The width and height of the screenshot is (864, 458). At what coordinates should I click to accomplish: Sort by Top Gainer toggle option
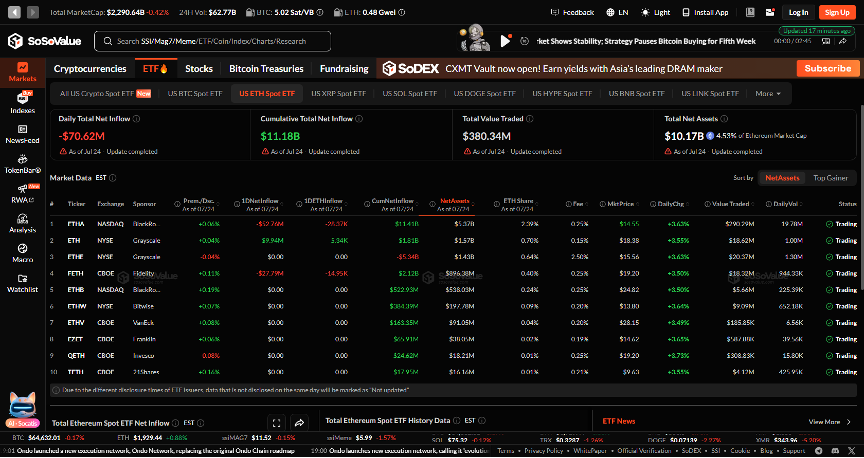(x=830, y=178)
